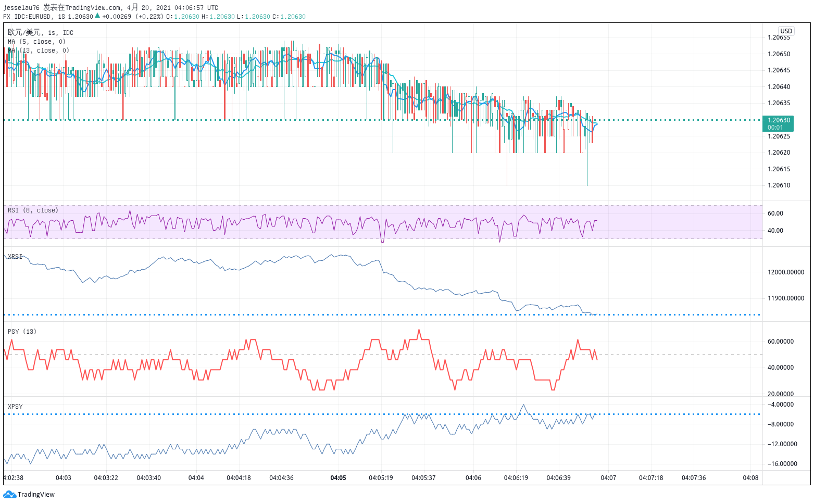The height and width of the screenshot is (504, 814).
Task: Click the 04:04:36 time axis marker
Action: (x=281, y=478)
